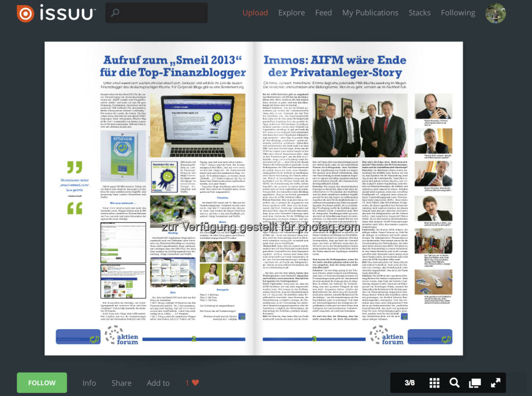This screenshot has height=396, width=532.
Task: Click the issuu logo icon
Action: [25, 14]
